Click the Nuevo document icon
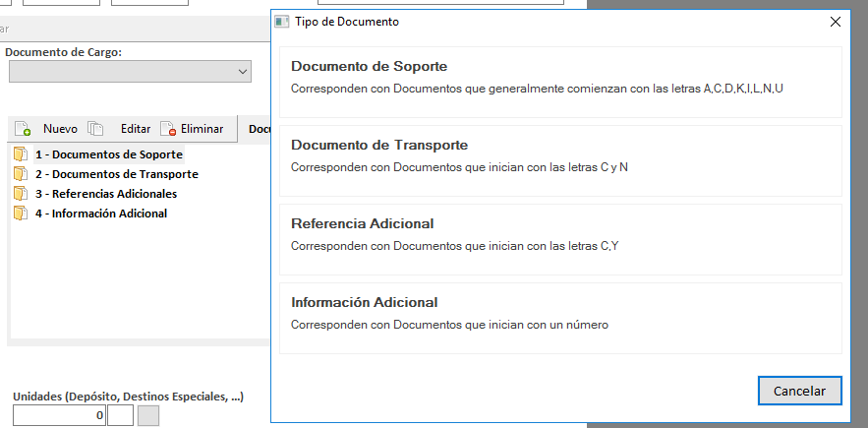Viewport: 868px width, 428px height. tap(23, 129)
